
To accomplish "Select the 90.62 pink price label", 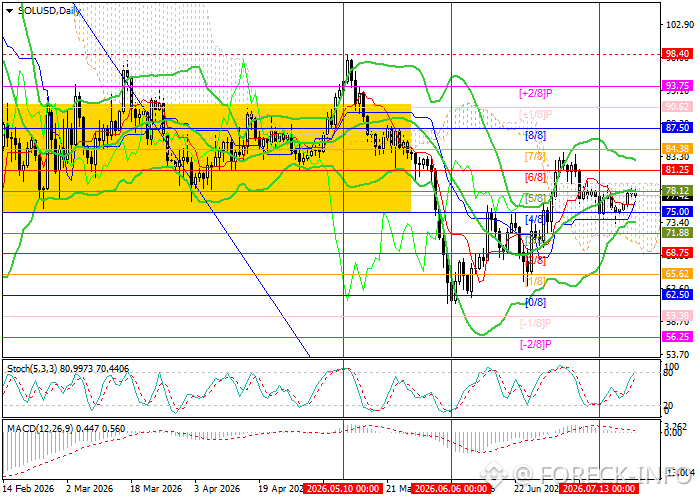I will click(x=677, y=107).
